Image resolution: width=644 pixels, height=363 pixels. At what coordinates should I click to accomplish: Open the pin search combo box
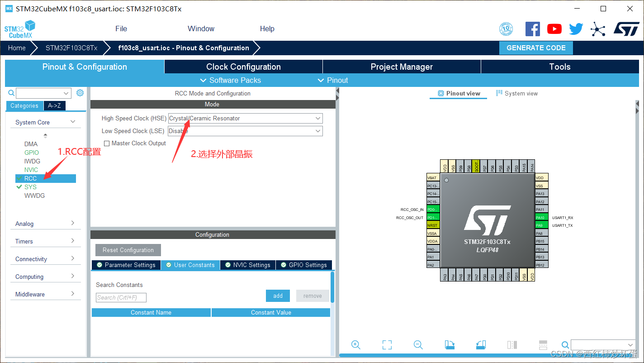[603, 345]
